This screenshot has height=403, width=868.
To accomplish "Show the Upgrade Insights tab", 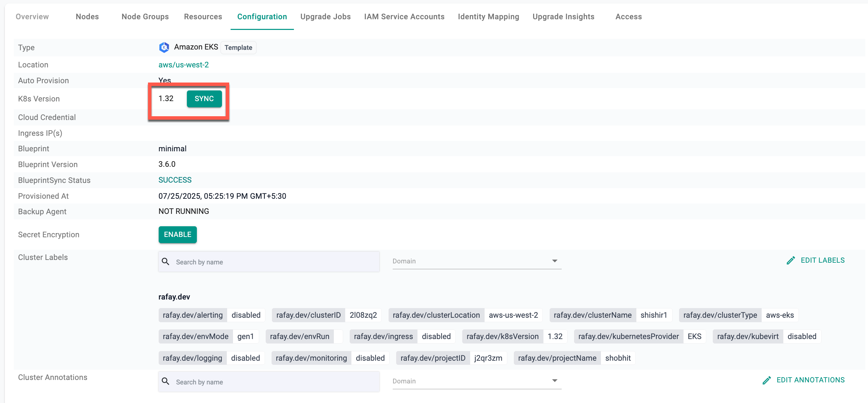I will tap(564, 17).
